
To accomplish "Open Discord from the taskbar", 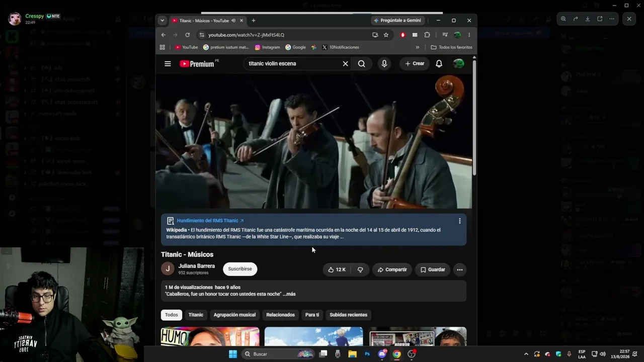I will tap(382, 354).
